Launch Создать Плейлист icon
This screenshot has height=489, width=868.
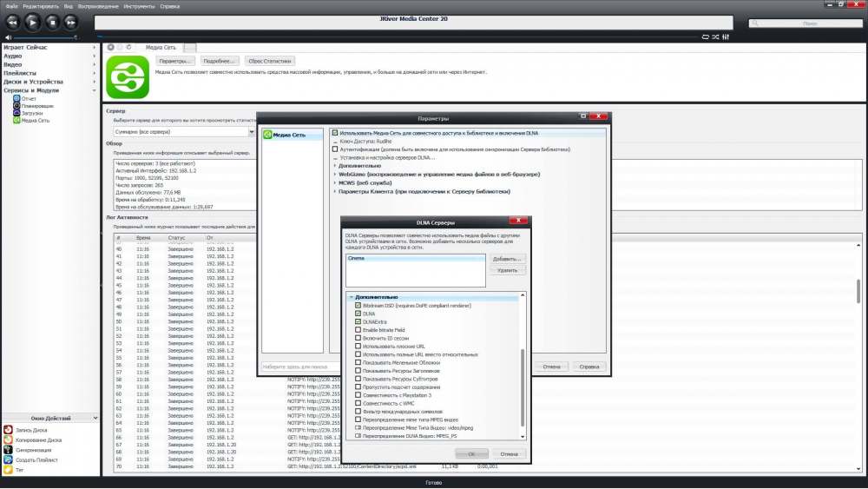click(8, 459)
